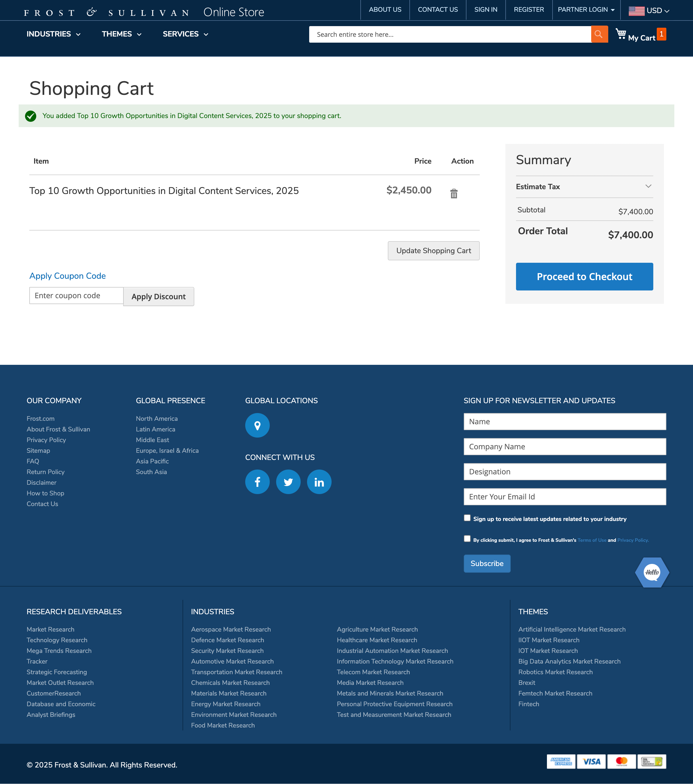The height and width of the screenshot is (784, 693).
Task: Check the industry updates signup checkbox
Action: [467, 518]
